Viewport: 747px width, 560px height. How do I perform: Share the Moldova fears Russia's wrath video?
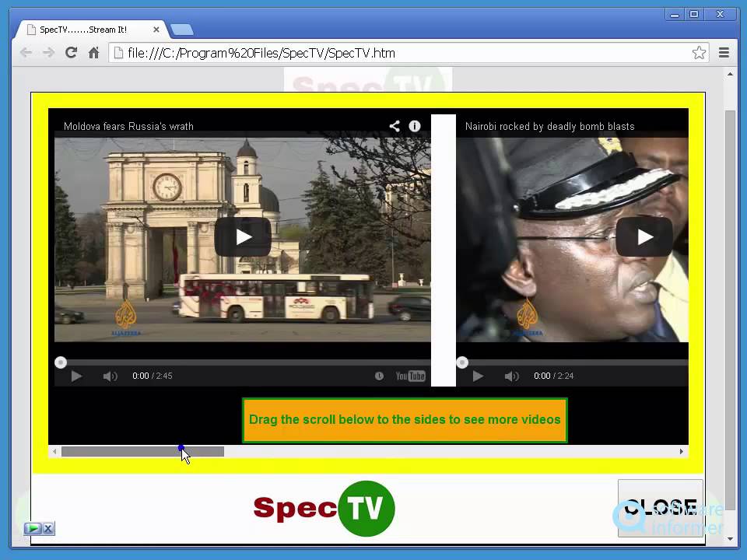[x=395, y=126]
